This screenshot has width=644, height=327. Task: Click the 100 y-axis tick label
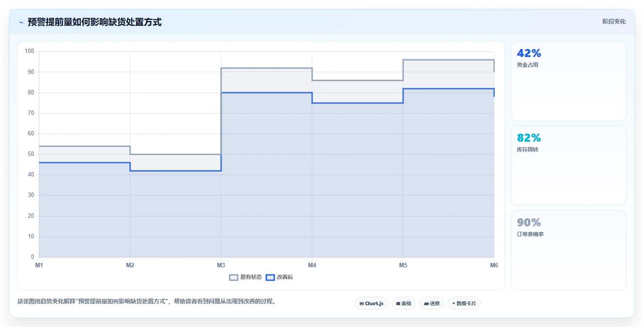click(29, 51)
